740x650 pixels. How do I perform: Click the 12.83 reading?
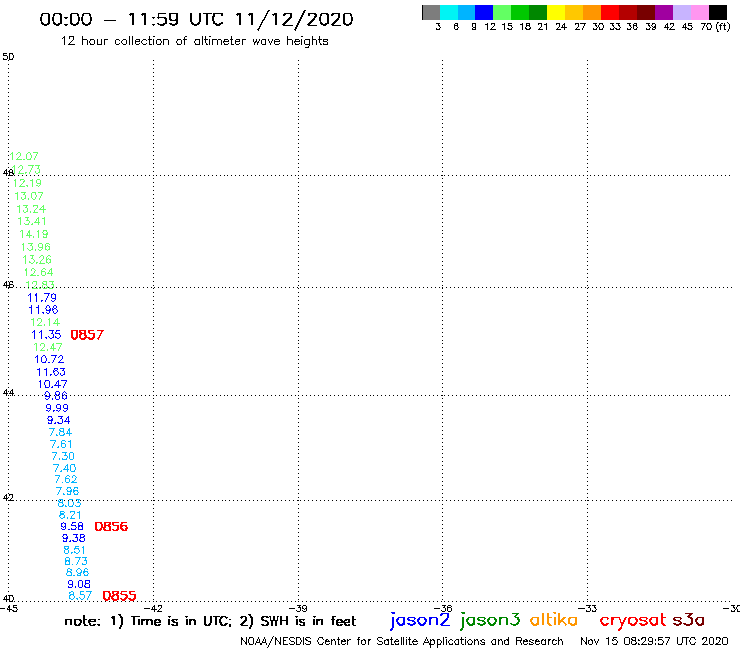pos(40,285)
